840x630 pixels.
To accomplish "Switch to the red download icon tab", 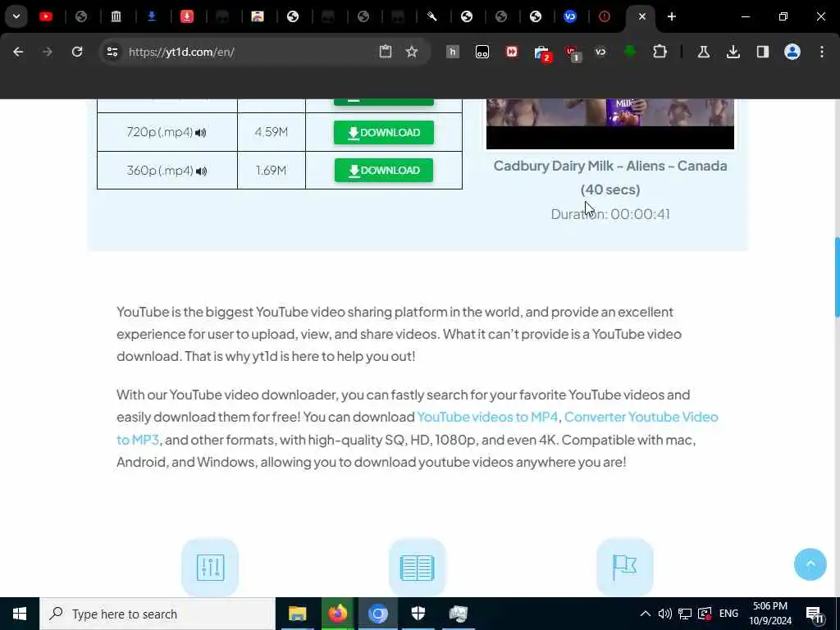I will pyautogui.click(x=186, y=16).
